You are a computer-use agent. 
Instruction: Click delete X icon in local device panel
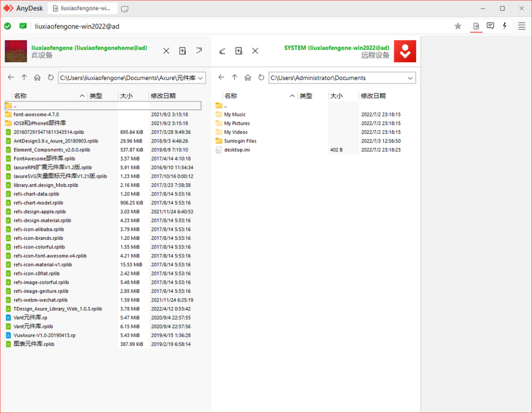pyautogui.click(x=166, y=51)
